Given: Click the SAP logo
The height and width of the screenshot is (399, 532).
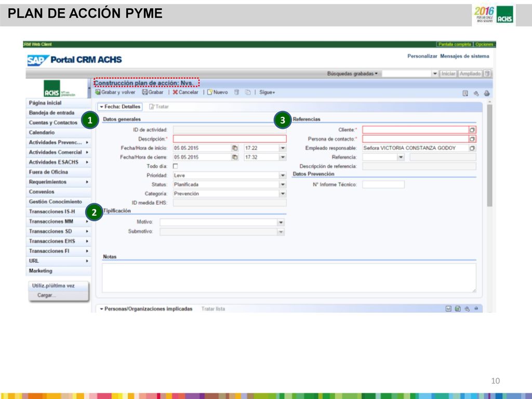Looking at the screenshot, I should pyautogui.click(x=38, y=60).
